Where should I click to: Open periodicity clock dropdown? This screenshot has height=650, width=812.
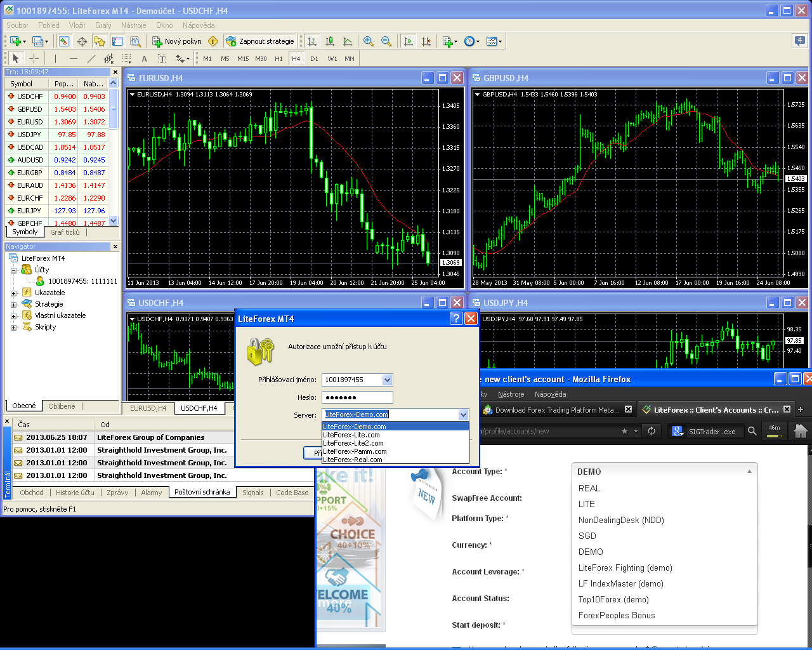[x=471, y=41]
